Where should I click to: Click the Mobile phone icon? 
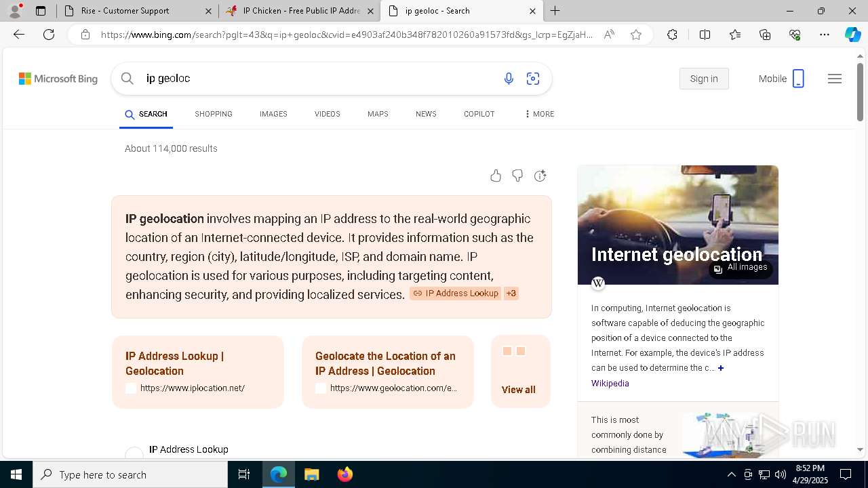click(x=798, y=79)
